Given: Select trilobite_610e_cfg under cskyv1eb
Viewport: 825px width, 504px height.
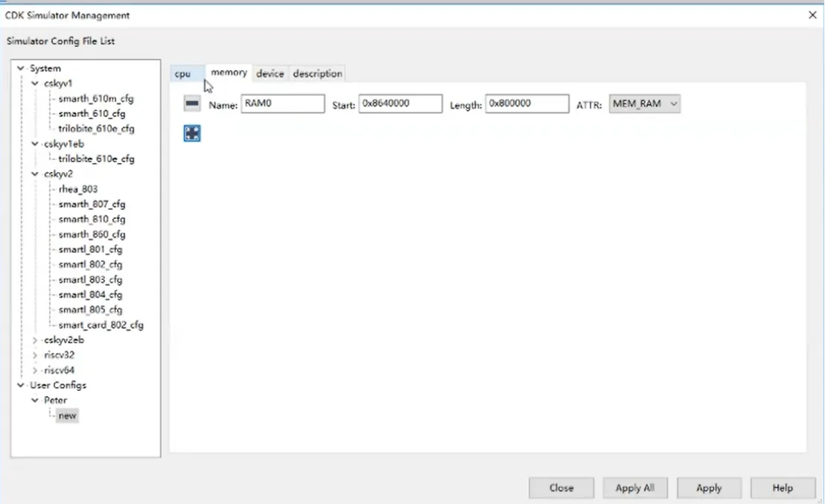Looking at the screenshot, I should (x=96, y=159).
